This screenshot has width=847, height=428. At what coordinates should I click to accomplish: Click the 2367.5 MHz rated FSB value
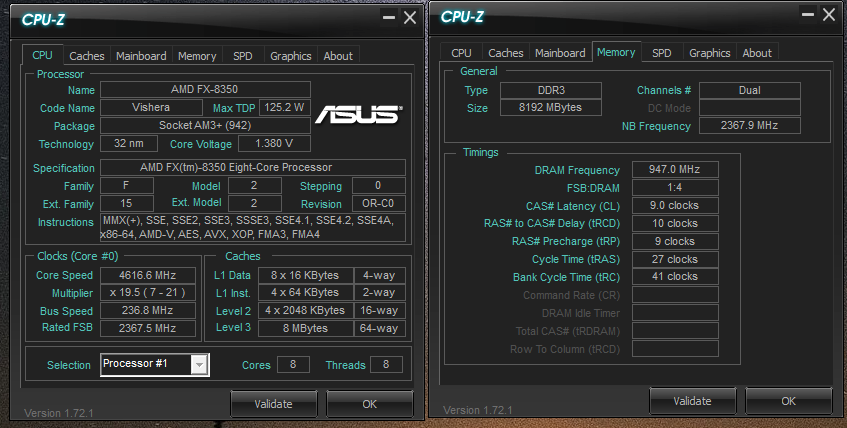click(x=148, y=328)
